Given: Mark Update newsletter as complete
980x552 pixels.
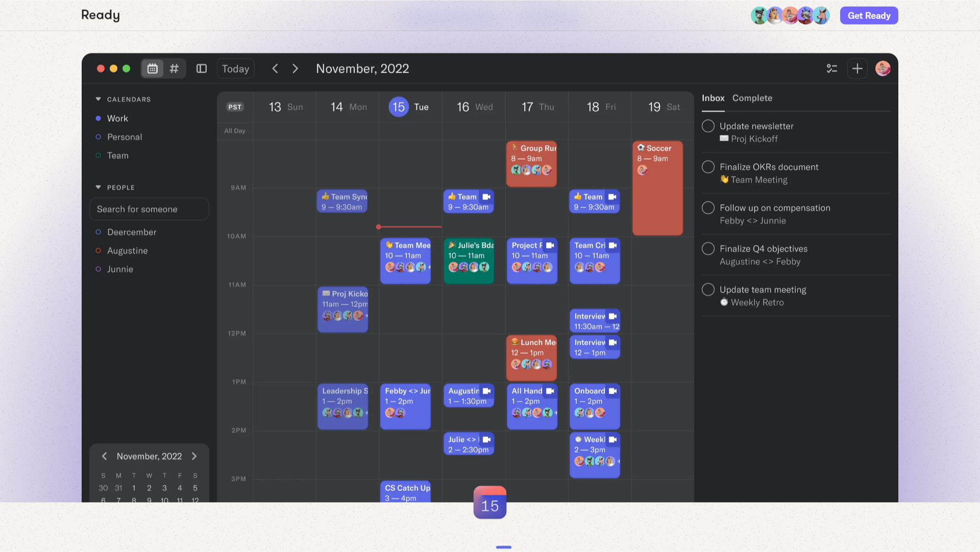Looking at the screenshot, I should pyautogui.click(x=708, y=126).
